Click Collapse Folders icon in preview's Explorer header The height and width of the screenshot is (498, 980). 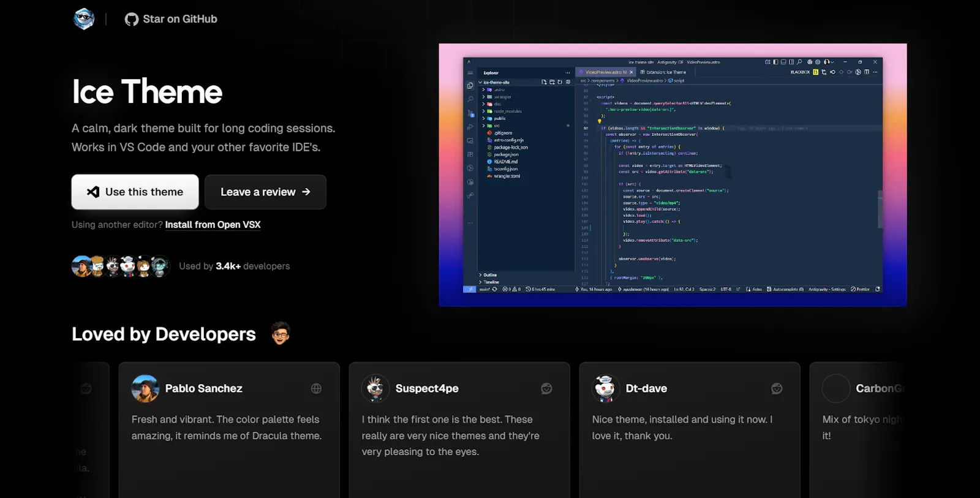click(x=568, y=81)
